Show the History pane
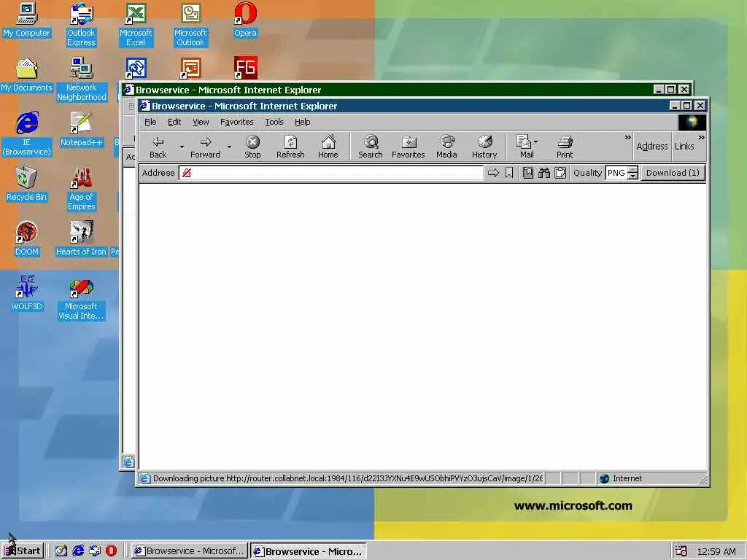 484,147
